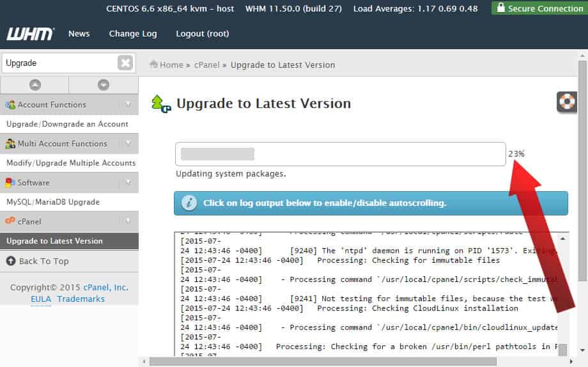Collapse the cPanel section chevron
The height and width of the screenshot is (367, 588).
[x=128, y=221]
